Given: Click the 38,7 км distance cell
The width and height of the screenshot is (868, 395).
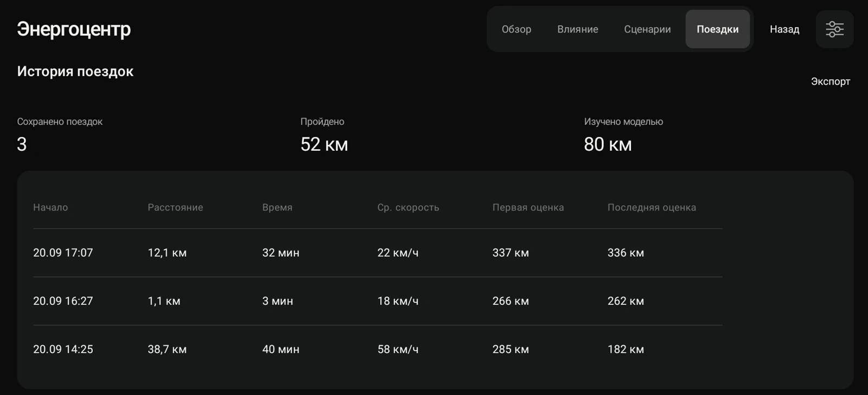Looking at the screenshot, I should 167,349.
